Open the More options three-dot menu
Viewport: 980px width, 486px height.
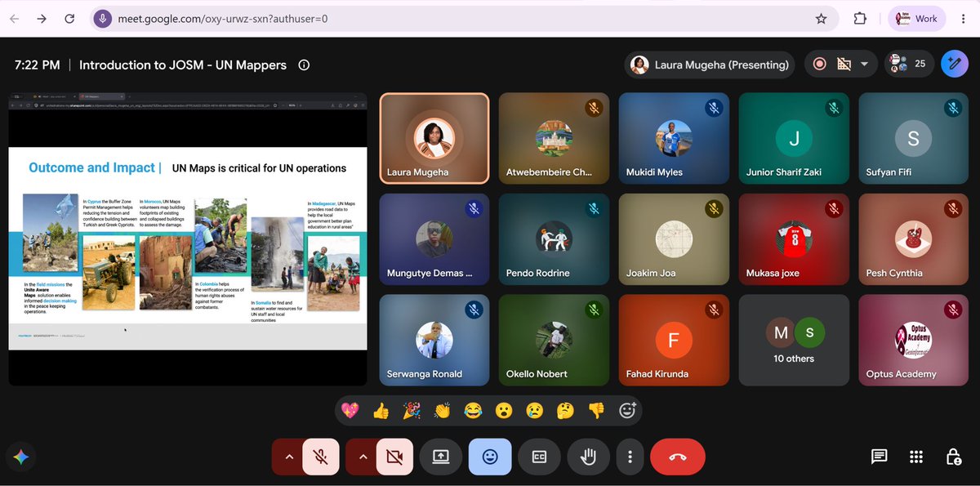coord(630,457)
